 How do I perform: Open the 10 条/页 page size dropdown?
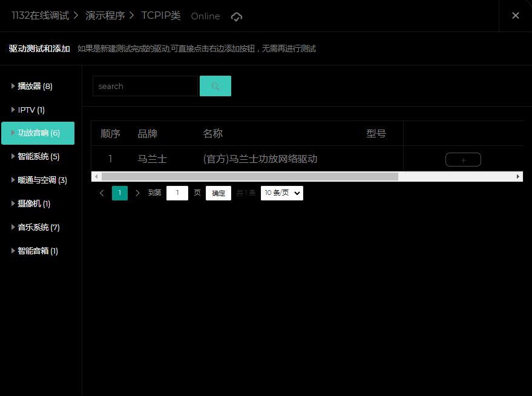[281, 193]
